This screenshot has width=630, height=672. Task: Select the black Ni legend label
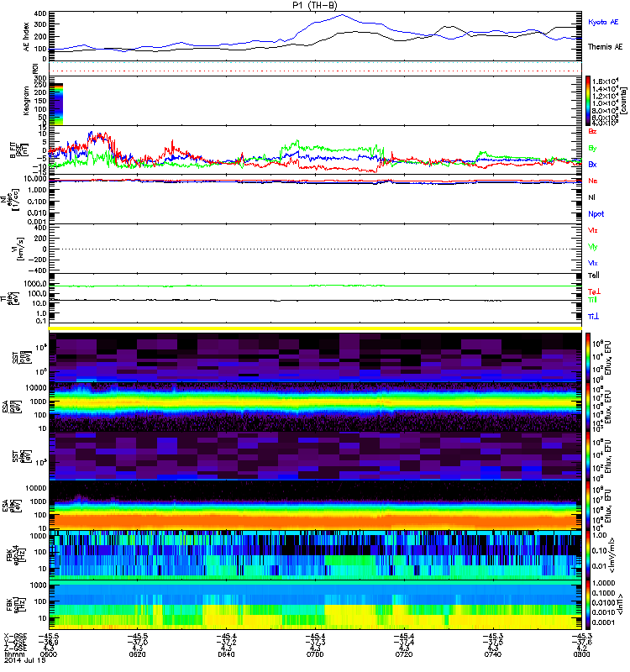(591, 197)
